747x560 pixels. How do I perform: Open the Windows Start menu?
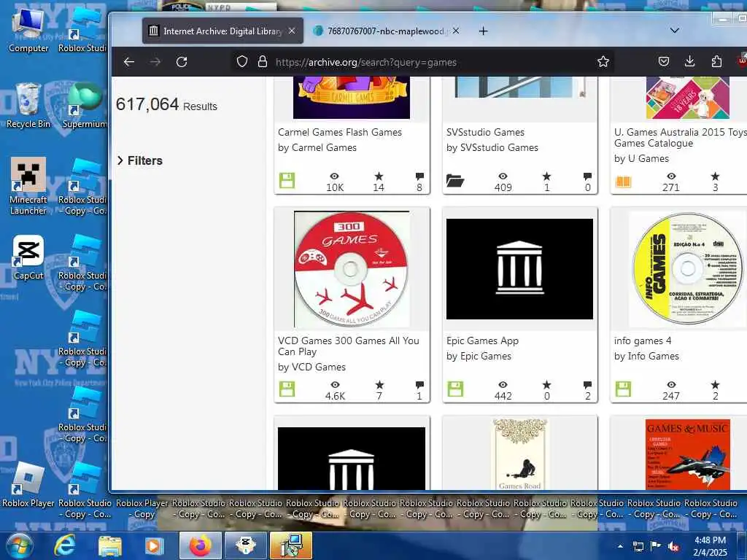pos(19,545)
